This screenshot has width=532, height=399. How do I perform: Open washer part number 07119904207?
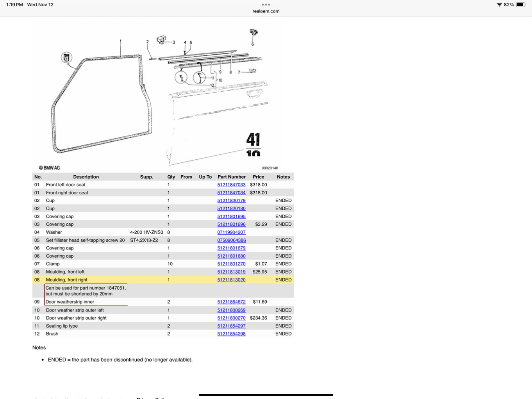231,232
